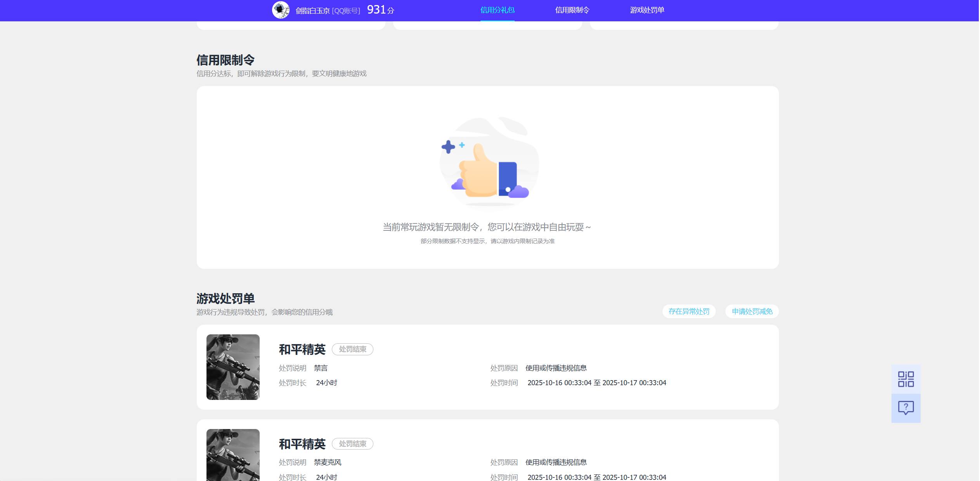Click the 信用限制令 section heading

(225, 60)
